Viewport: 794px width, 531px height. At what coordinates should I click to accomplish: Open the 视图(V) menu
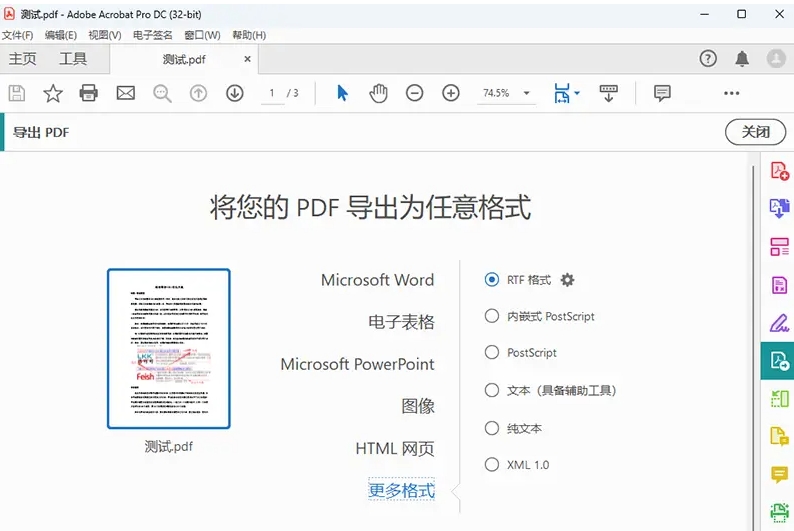[x=105, y=35]
